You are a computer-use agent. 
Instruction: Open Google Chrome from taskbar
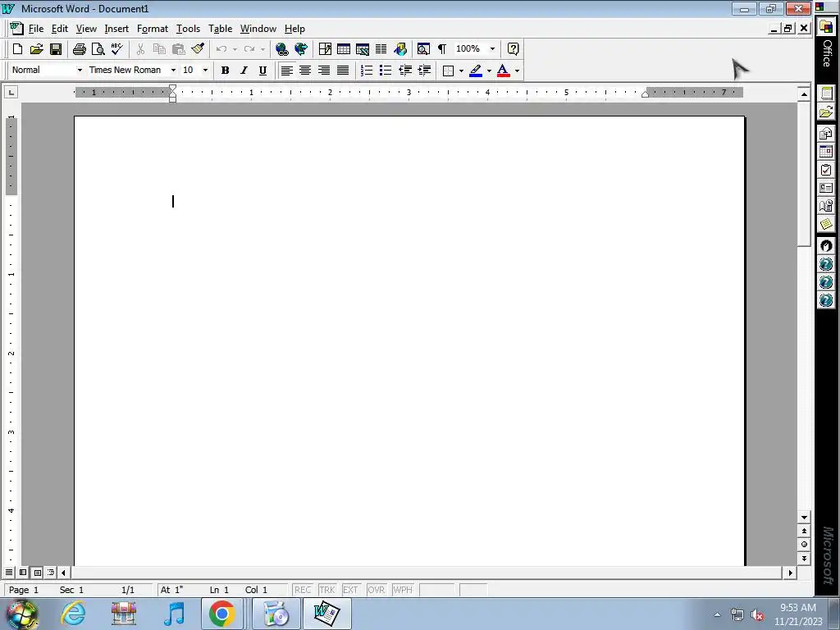point(221,614)
